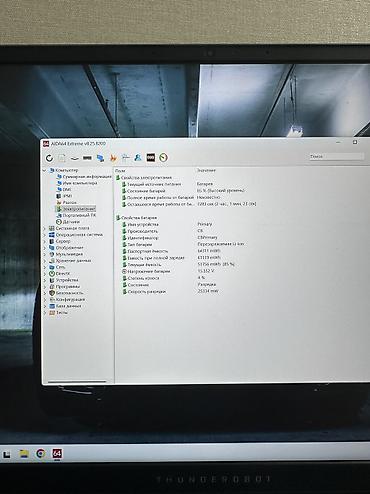Expand the Отображение node

[x=44, y=248]
